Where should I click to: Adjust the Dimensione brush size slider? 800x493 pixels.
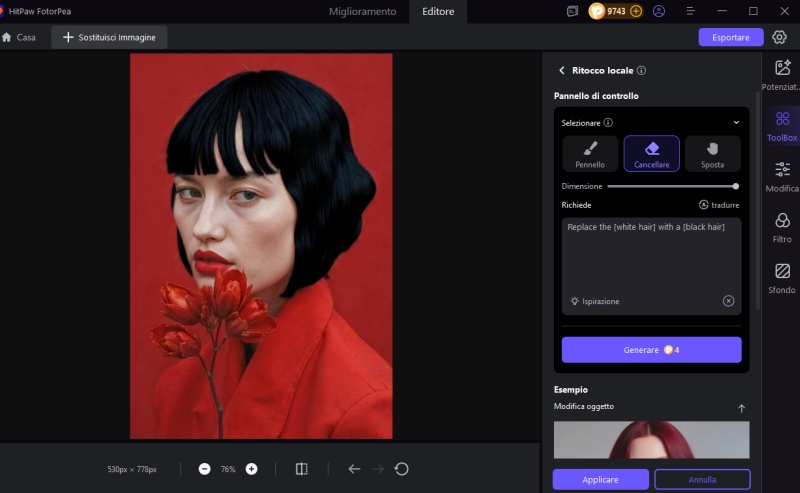pyautogui.click(x=671, y=186)
